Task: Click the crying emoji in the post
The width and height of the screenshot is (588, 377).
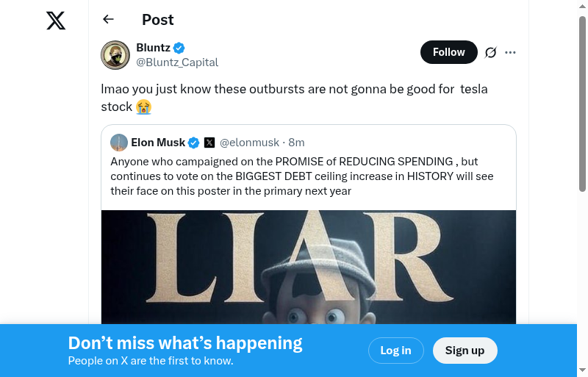Action: point(143,107)
